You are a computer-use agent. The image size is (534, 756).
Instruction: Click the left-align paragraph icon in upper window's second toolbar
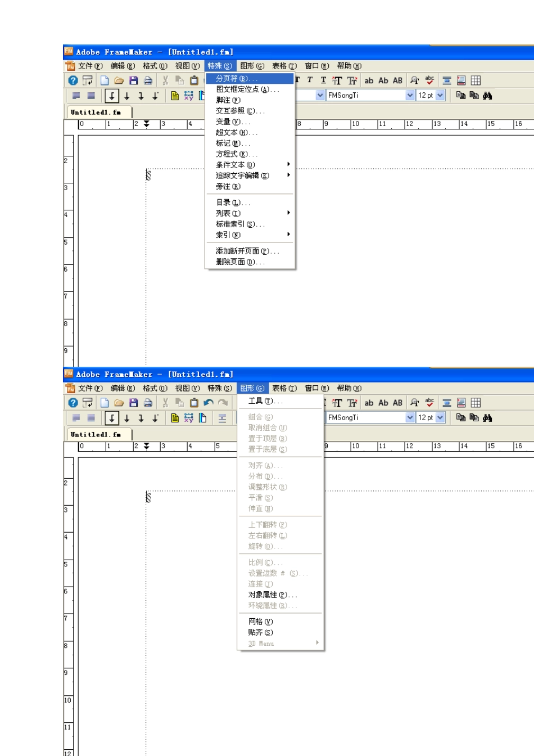point(76,96)
